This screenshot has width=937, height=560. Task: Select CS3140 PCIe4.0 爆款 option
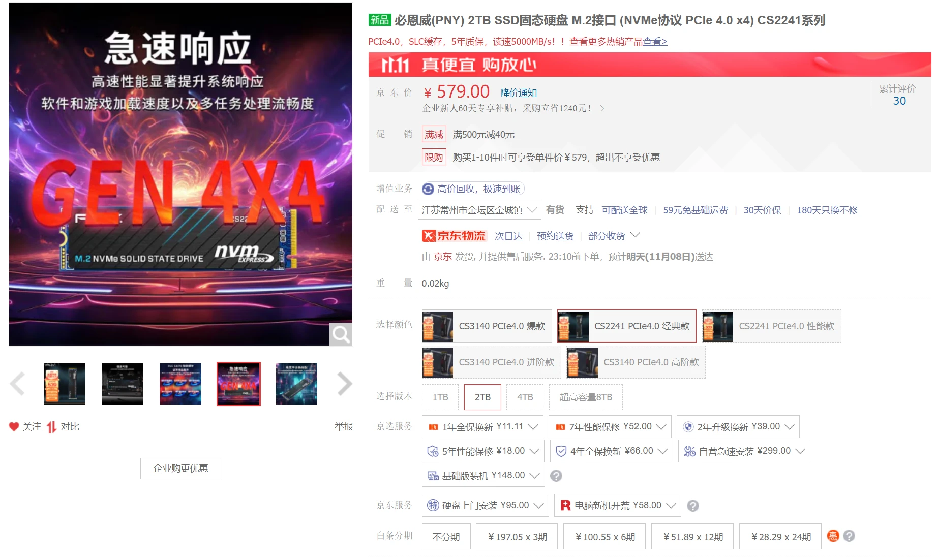click(487, 326)
